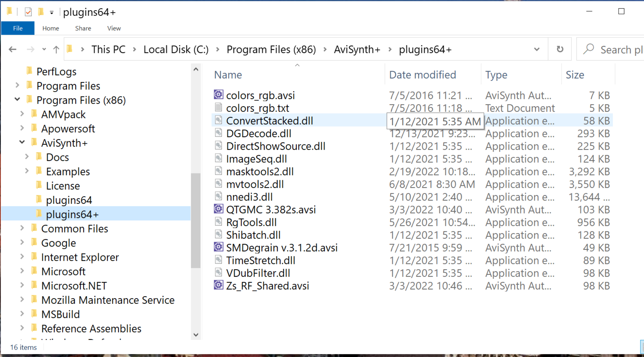Select the Mozilla Maintenance Service folder
Image resolution: width=644 pixels, height=357 pixels.
coord(108,300)
